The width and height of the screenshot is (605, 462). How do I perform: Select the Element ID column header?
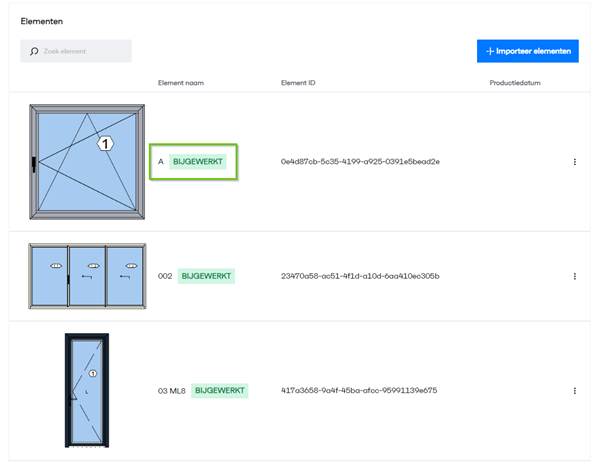pos(298,83)
